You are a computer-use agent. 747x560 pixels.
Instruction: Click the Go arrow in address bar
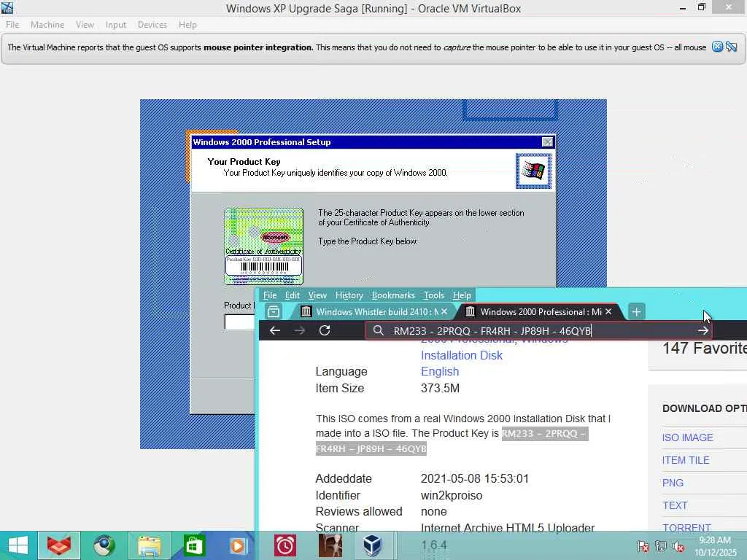click(703, 330)
